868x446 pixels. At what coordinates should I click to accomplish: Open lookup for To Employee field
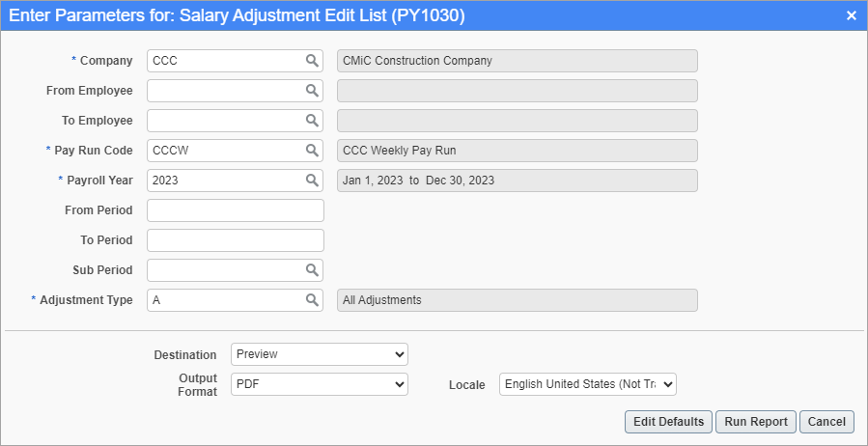pos(312,120)
